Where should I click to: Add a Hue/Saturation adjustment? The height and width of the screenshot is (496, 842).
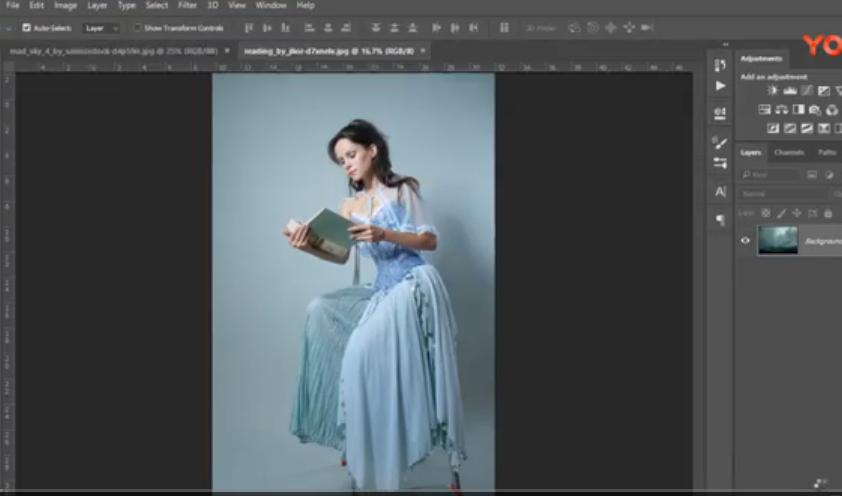click(x=765, y=110)
